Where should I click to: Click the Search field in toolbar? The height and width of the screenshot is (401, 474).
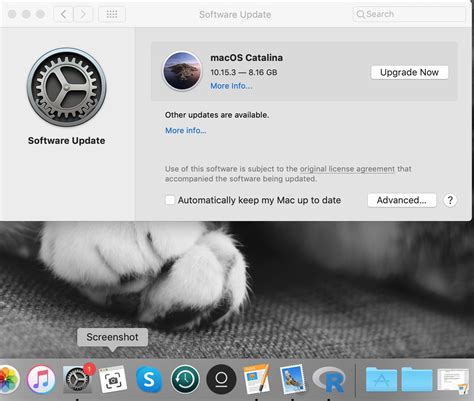pyautogui.click(x=409, y=14)
